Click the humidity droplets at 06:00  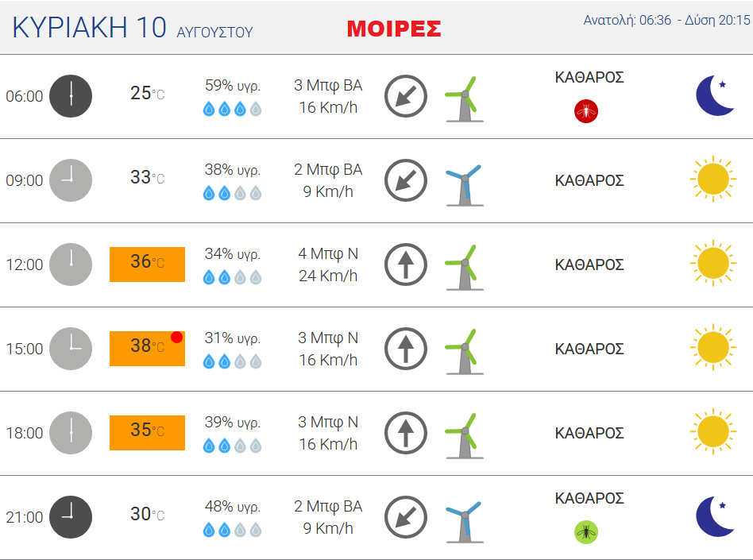(x=233, y=109)
